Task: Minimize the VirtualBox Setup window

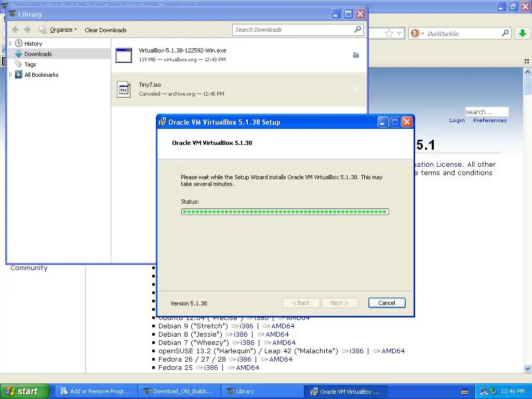Action: [x=383, y=122]
